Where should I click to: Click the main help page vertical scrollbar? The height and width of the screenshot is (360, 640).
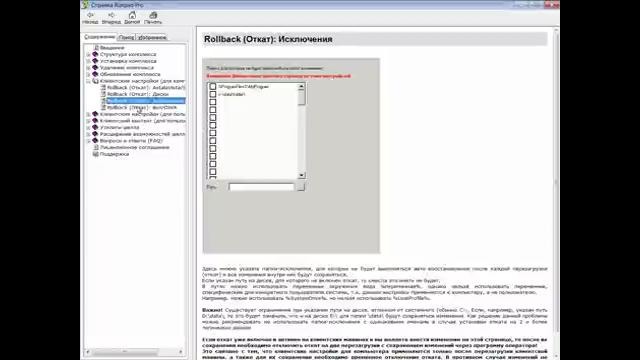(x=556, y=180)
